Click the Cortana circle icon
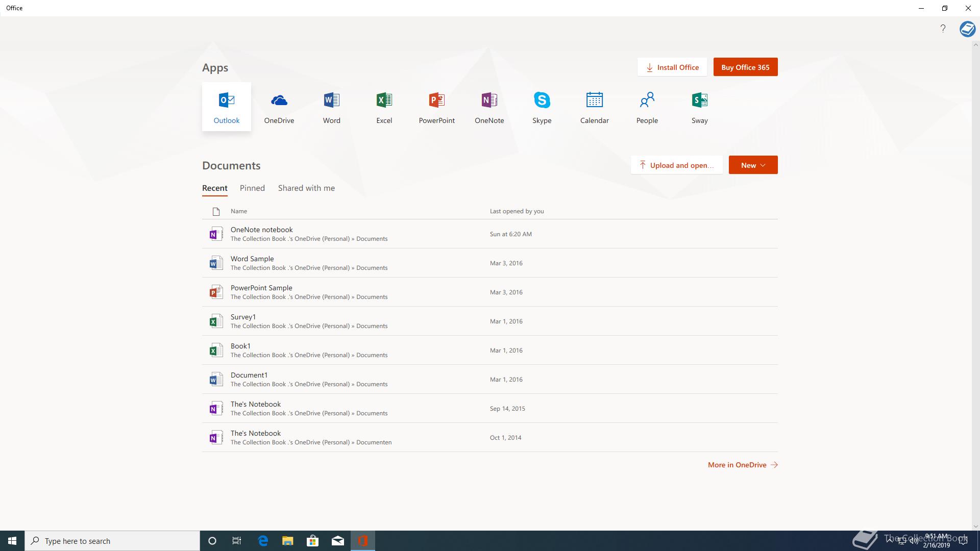Viewport: 980px width, 551px height. coord(212,541)
